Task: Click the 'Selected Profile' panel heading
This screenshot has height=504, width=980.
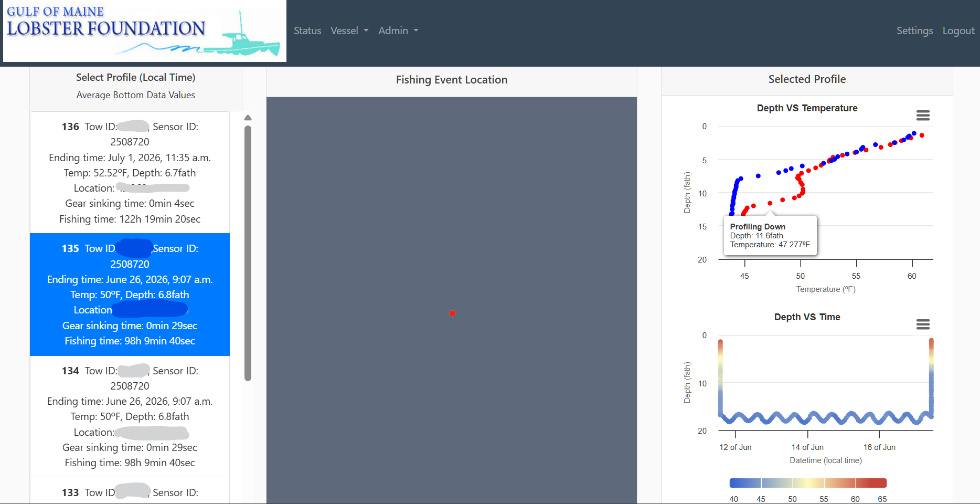Action: 807,79
